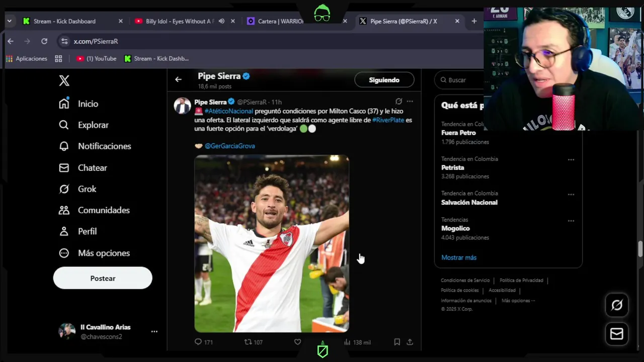Go to Perfil in the sidebar
The height and width of the screenshot is (362, 644).
pos(77,231)
